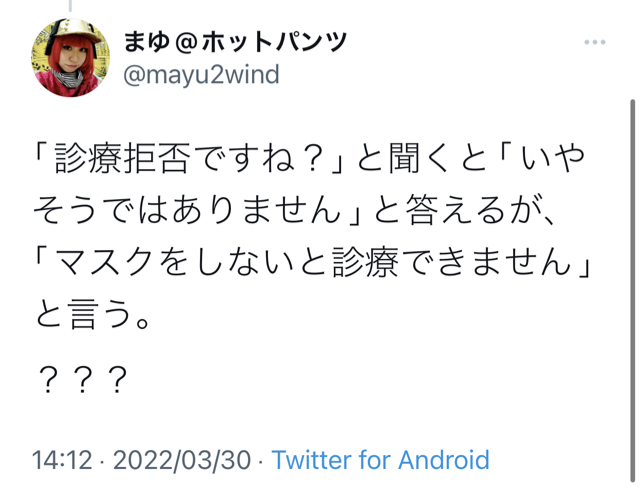
Task: Select the phrase と聞くと in the first line
Action: point(423,158)
